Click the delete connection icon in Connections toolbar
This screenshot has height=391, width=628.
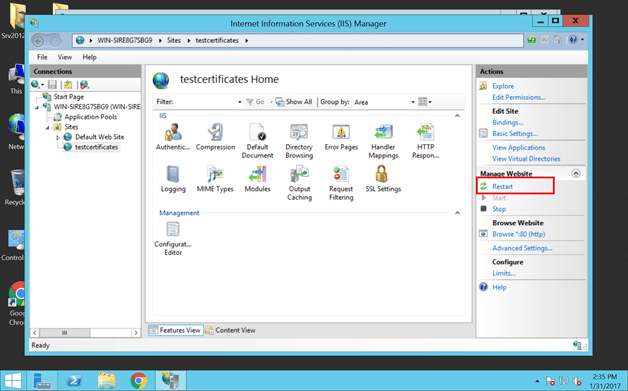pos(84,85)
